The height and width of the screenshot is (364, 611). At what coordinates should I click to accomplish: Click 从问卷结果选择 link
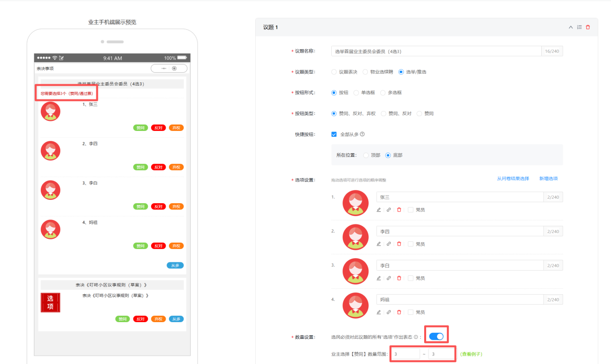click(x=513, y=179)
